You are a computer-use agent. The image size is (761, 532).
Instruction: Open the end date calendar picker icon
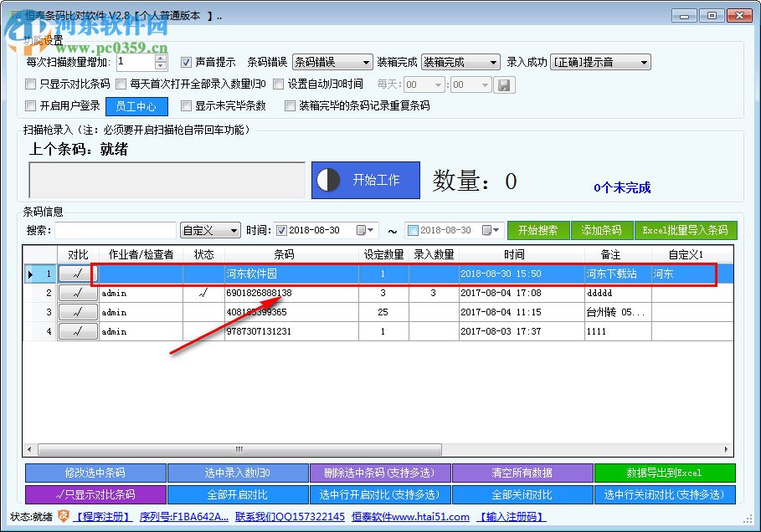491,230
